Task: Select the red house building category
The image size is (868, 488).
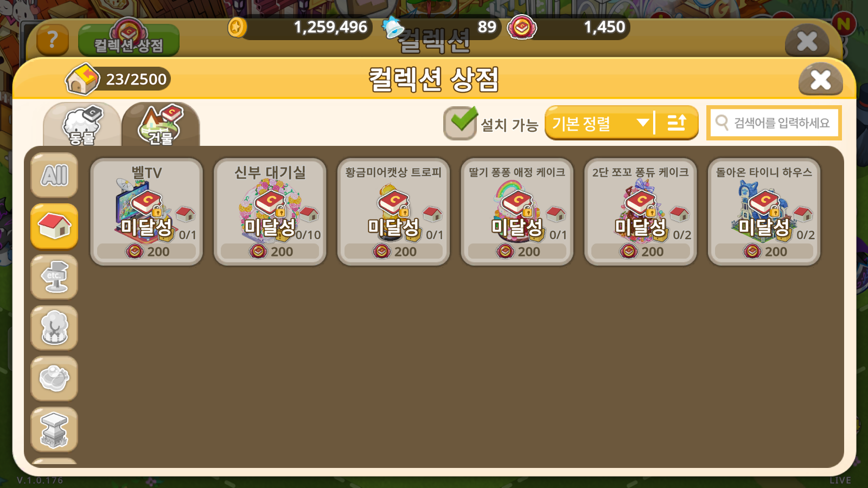Action: click(54, 226)
